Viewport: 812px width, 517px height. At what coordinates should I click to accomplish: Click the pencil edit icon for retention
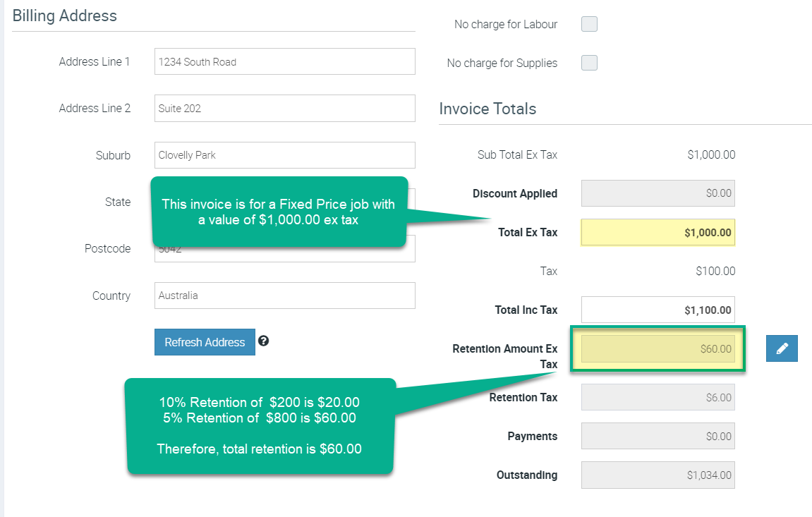pyautogui.click(x=782, y=348)
